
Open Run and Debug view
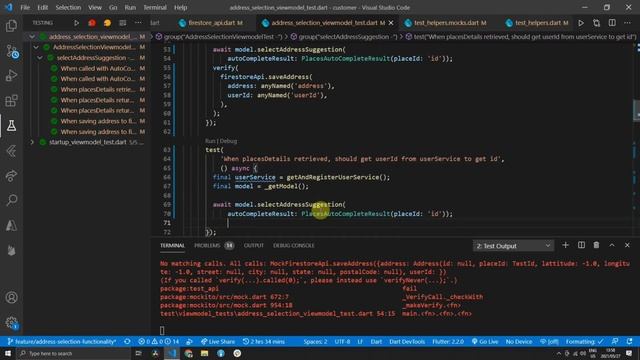[x=11, y=76]
